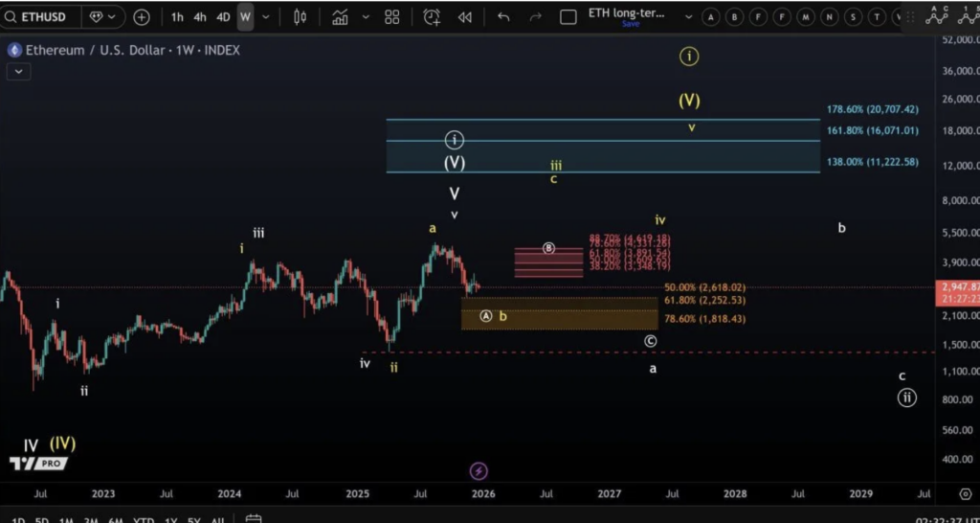
Task: Open the layout setup square icon
Action: click(x=568, y=17)
